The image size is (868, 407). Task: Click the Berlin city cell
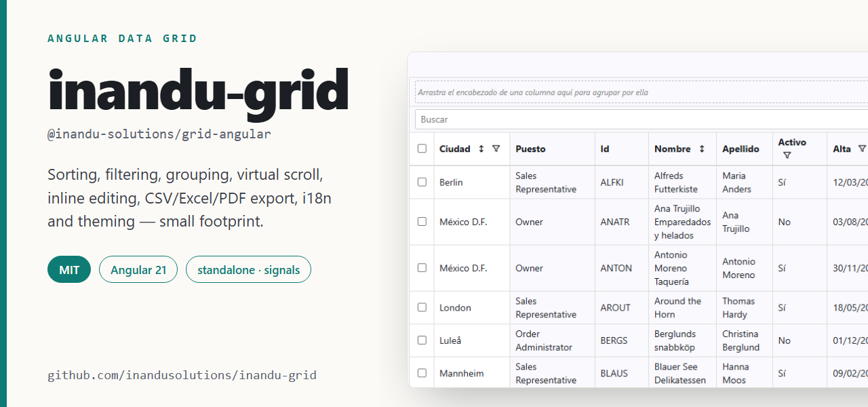[x=472, y=182]
